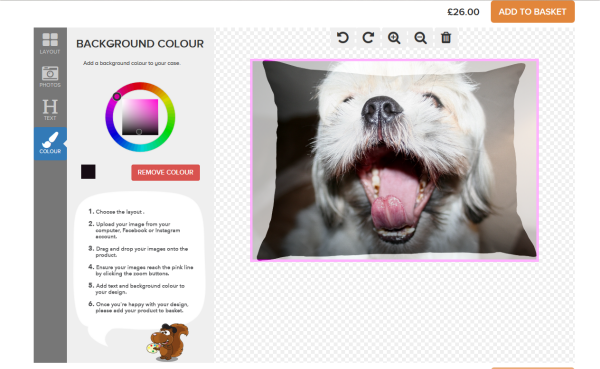600x369 pixels.
Task: Rotate image clockwise
Action: (x=368, y=38)
